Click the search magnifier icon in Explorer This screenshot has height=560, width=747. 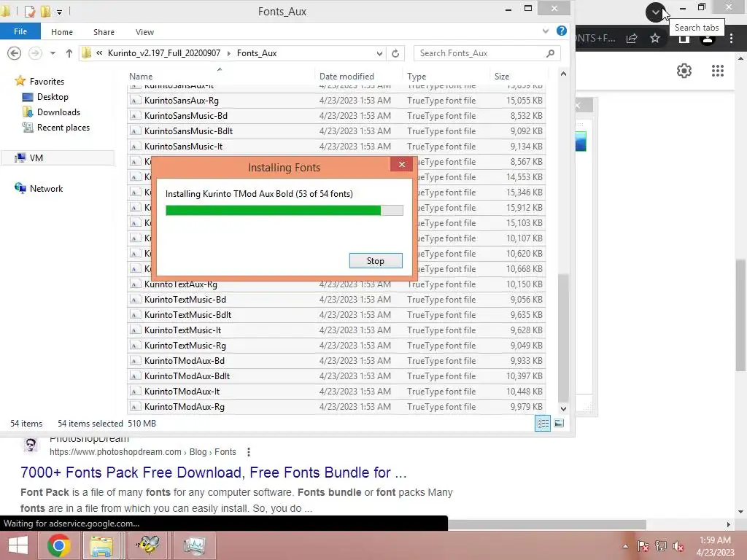pos(551,53)
